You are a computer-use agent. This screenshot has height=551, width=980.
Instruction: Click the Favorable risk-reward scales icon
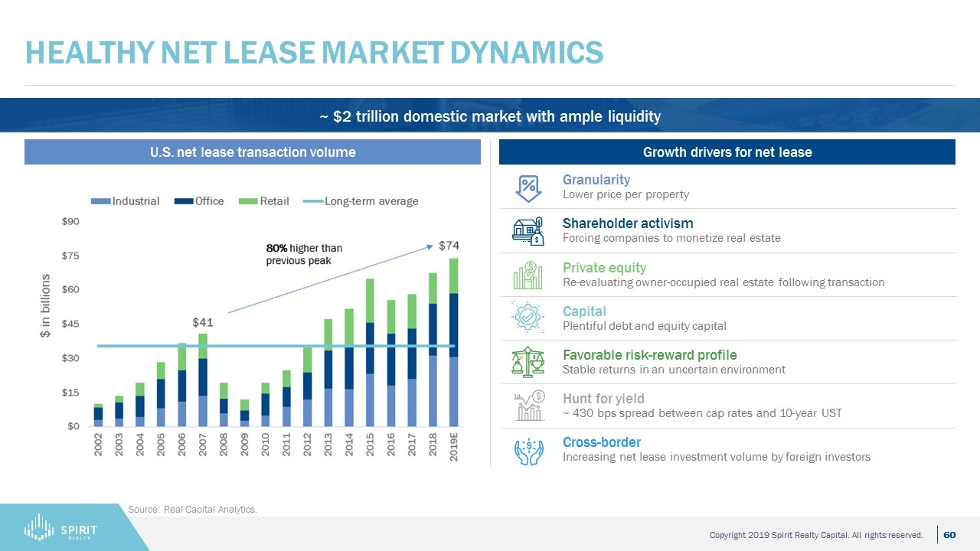[528, 362]
